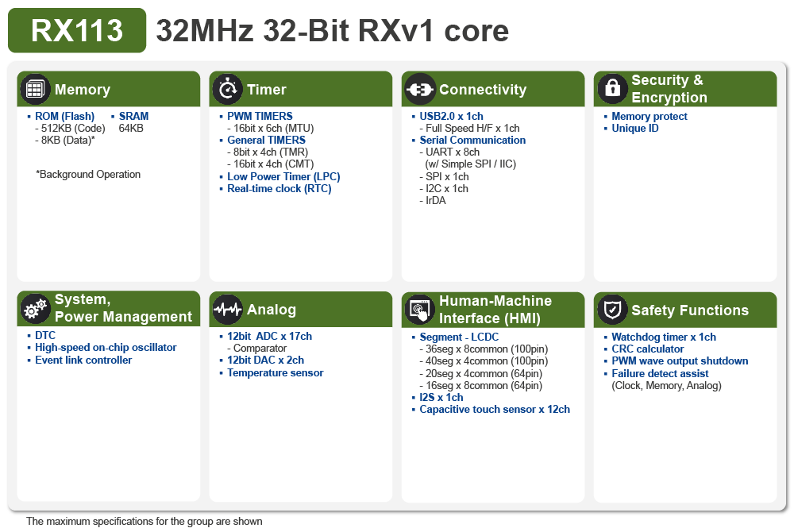Select the Analog waveform icon
This screenshot has width=794, height=532.
tap(228, 309)
